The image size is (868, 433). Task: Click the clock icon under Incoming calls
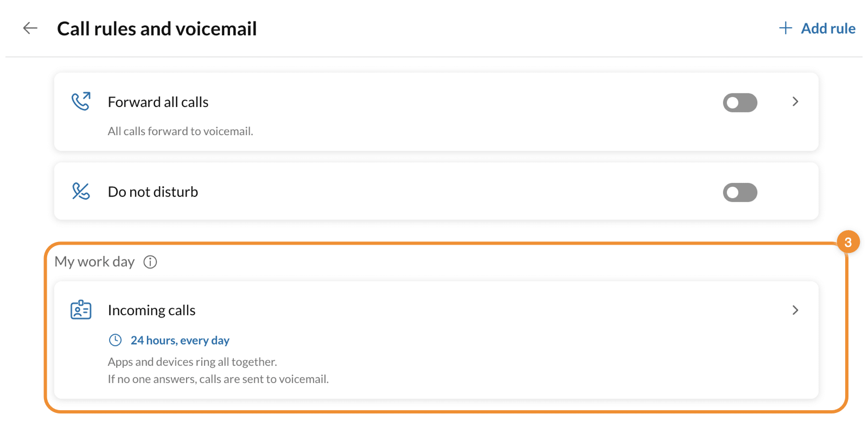click(116, 340)
